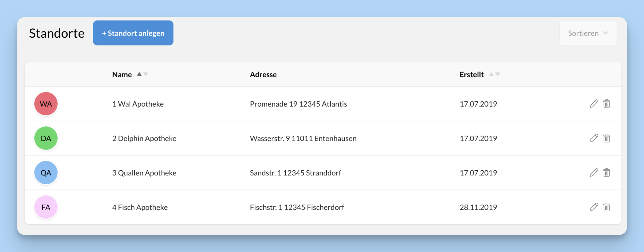This screenshot has width=644, height=252.
Task: Open edit for 4 Fisch Apotheke
Action: click(x=593, y=207)
